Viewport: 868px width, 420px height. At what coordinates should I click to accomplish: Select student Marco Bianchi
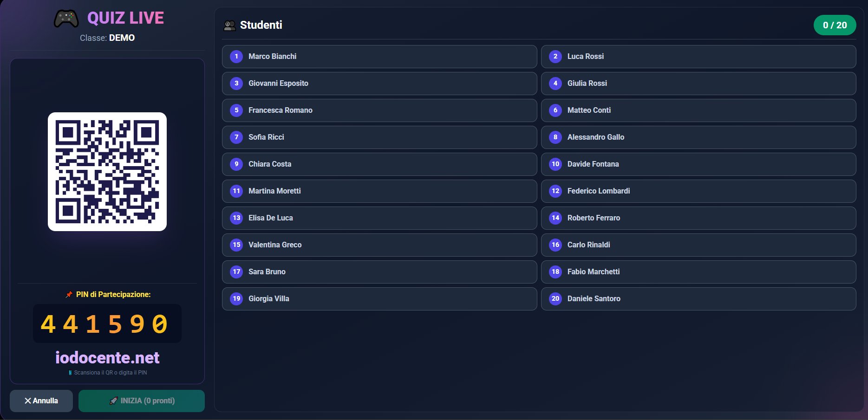point(379,56)
